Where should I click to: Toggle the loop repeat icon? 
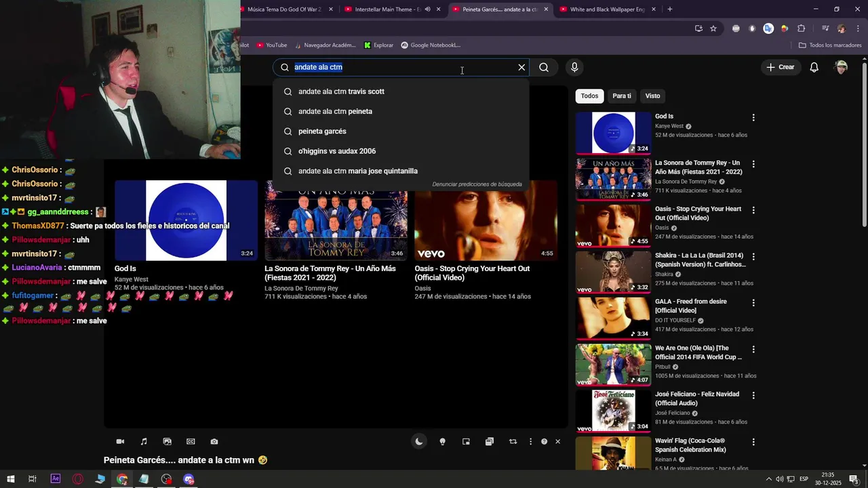click(x=513, y=442)
